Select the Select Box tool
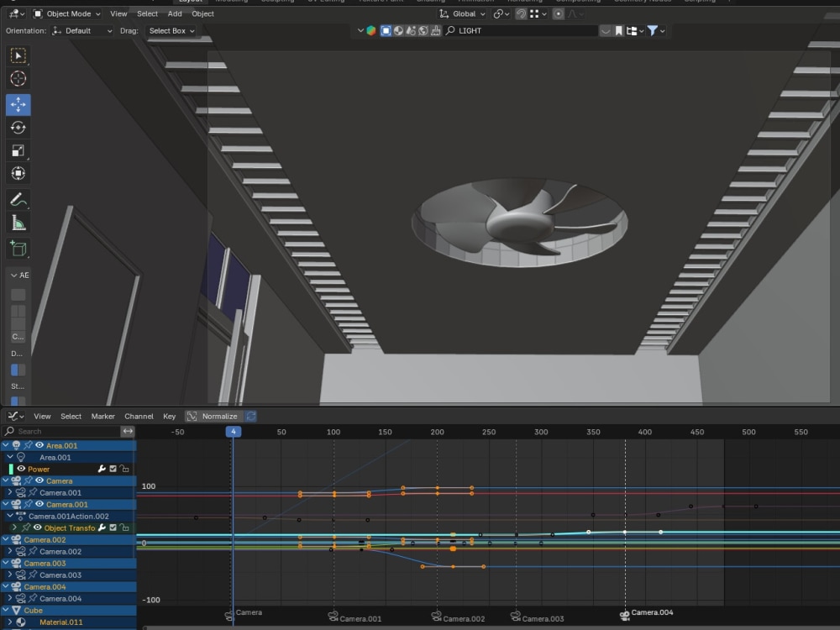Image resolution: width=840 pixels, height=630 pixels. coord(18,55)
